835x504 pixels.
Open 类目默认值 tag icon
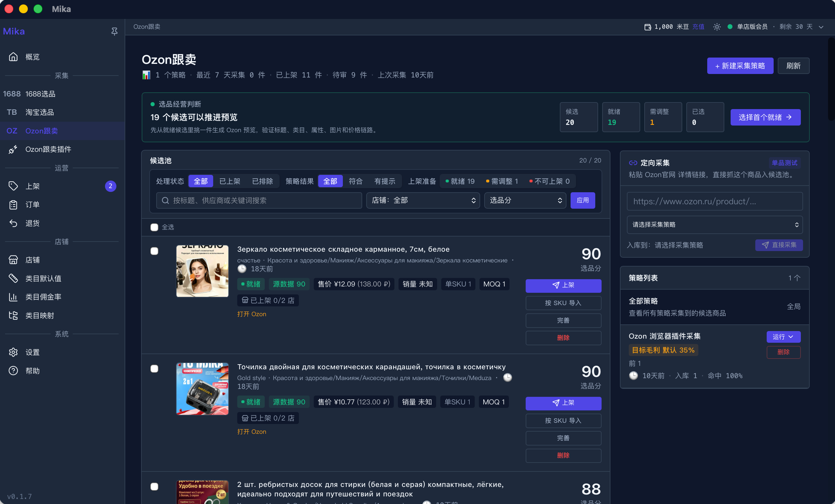tap(13, 279)
